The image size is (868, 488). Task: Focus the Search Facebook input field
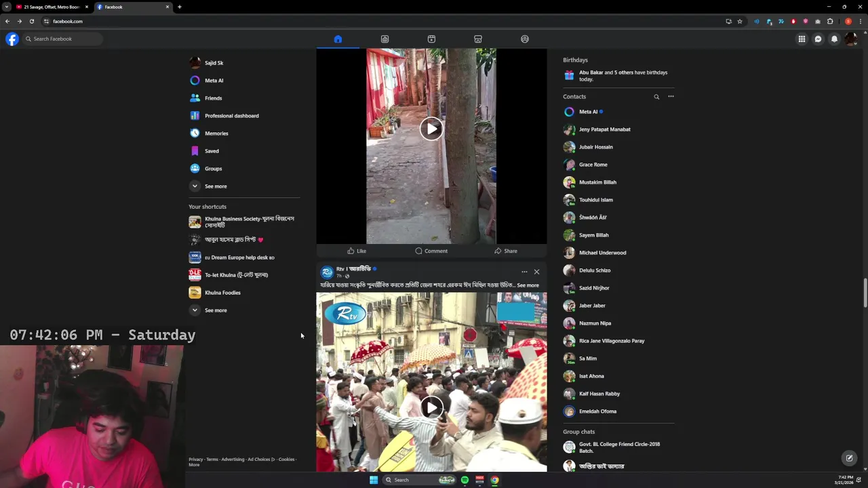(x=62, y=39)
